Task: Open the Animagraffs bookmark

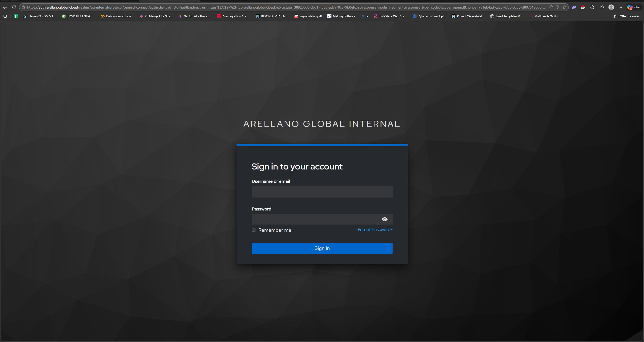Action: [x=233, y=16]
